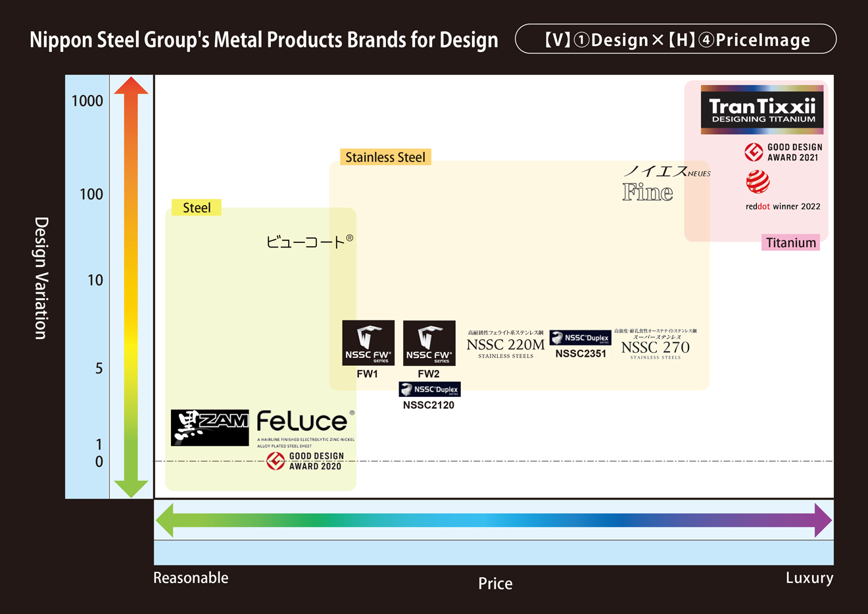Click the ビューコート brand name
This screenshot has height=614, width=868.
pos(310,242)
